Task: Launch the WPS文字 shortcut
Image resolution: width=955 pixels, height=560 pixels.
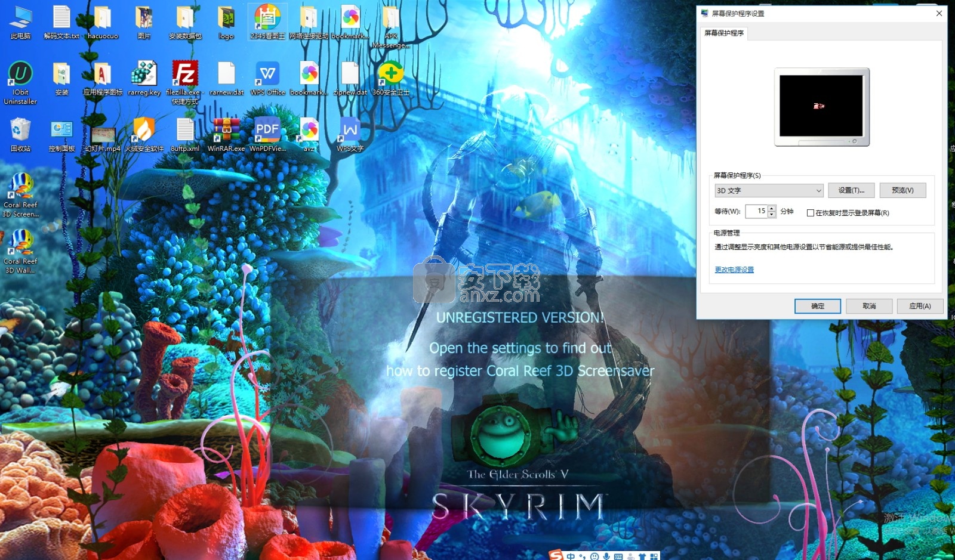Action: click(350, 135)
